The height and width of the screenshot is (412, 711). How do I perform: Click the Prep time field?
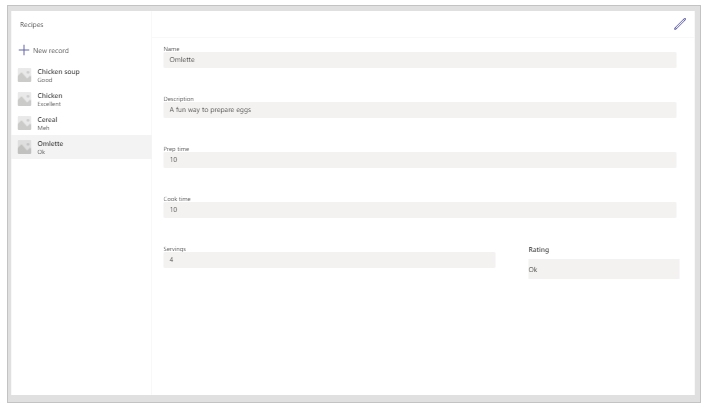pos(420,160)
